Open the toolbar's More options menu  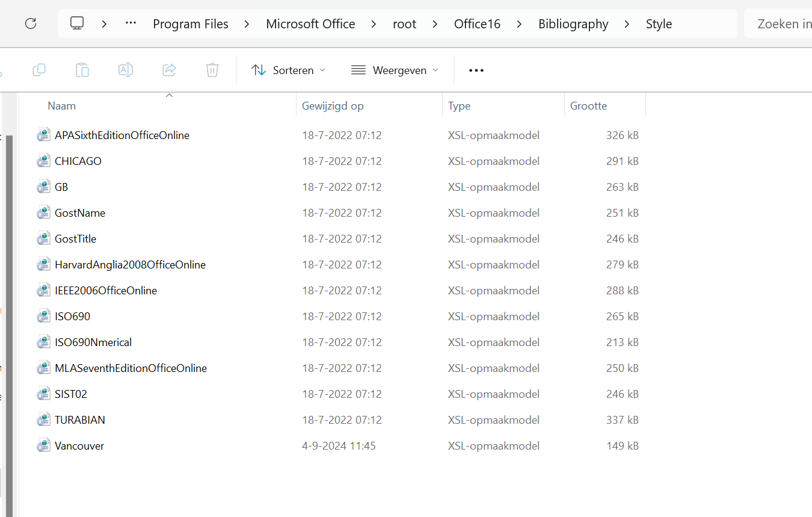pos(476,70)
